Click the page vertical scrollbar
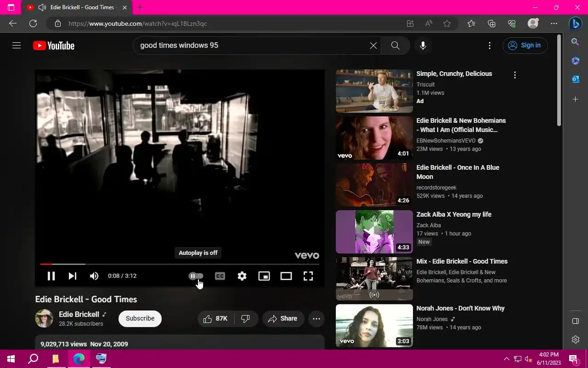This screenshot has width=588, height=368. [559, 79]
